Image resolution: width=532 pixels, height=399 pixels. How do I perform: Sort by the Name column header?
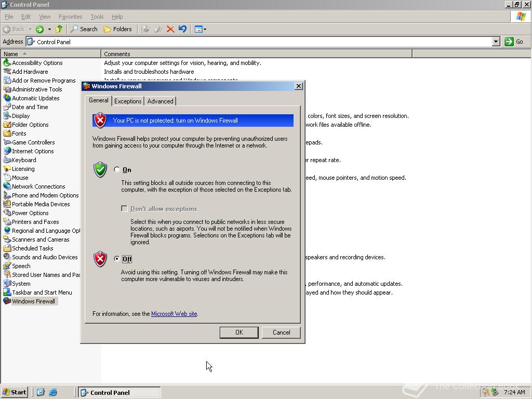[50, 54]
